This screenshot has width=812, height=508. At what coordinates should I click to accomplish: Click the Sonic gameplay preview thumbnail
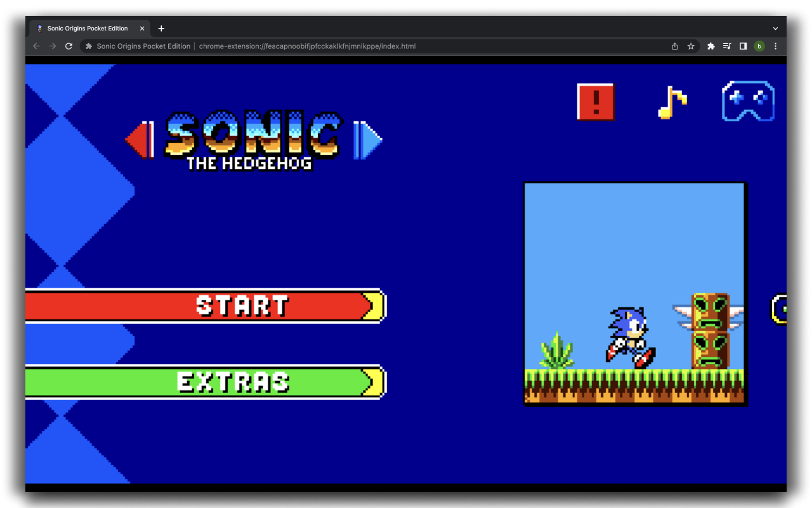point(635,294)
